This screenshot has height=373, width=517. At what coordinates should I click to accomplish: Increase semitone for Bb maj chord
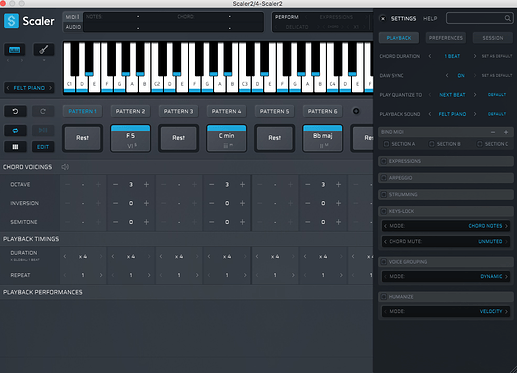click(x=338, y=222)
